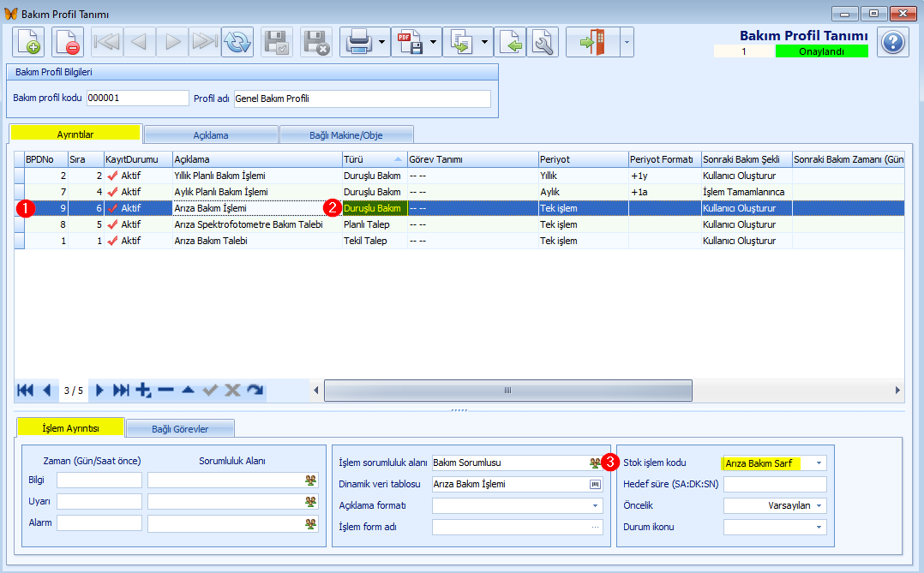Open the copy documents dropdown arrow
Screen dimensions: 924x573
484,43
